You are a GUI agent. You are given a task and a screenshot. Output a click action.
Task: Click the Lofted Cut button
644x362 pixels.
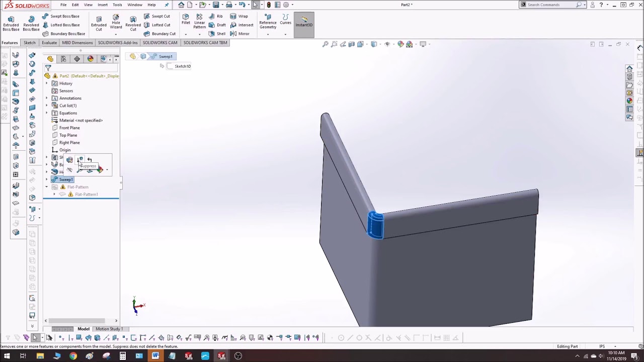pos(157,25)
